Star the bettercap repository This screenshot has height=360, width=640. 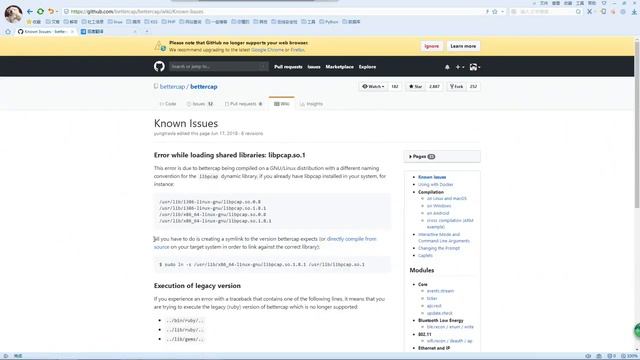pyautogui.click(x=416, y=87)
